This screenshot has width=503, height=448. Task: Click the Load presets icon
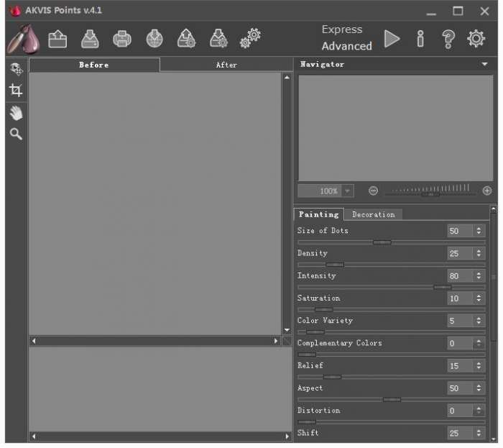(x=186, y=39)
